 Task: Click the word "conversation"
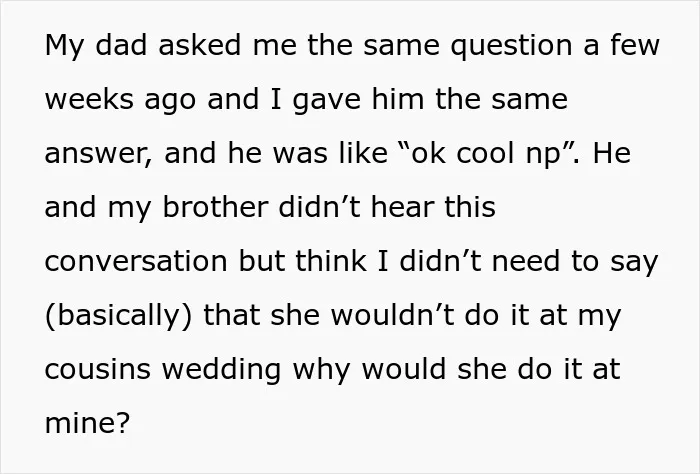pos(136,262)
